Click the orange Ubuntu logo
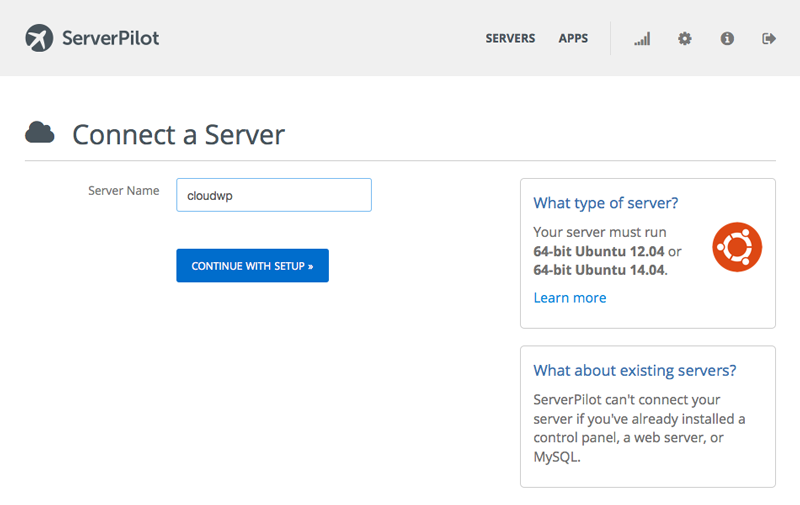This screenshot has height=505, width=800. [x=737, y=247]
